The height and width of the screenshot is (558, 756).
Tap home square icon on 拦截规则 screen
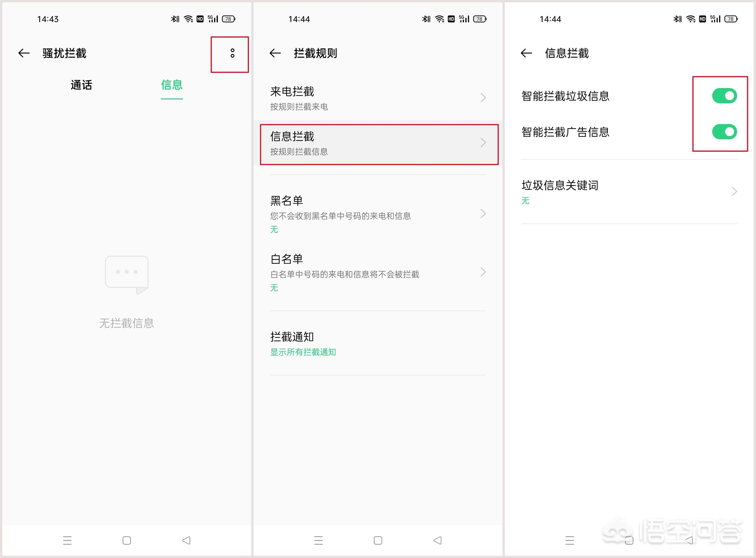378,540
